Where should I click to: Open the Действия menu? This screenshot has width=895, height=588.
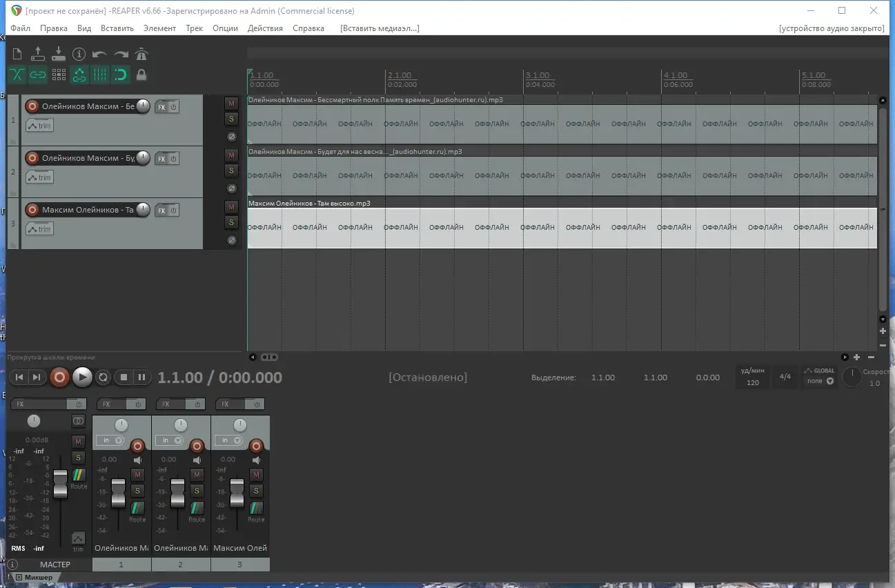265,28
